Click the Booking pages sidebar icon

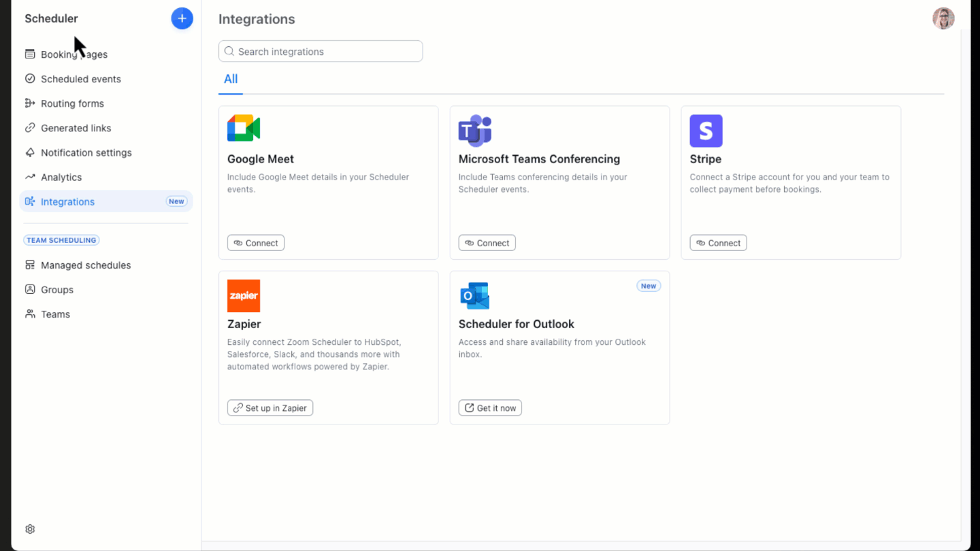point(30,54)
